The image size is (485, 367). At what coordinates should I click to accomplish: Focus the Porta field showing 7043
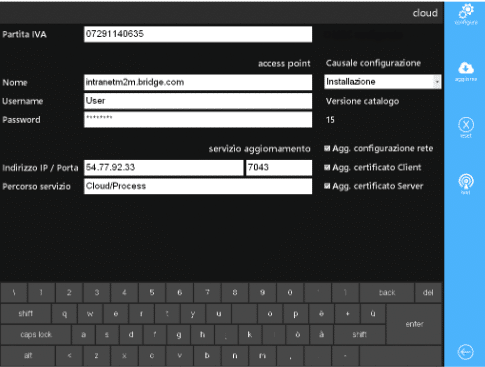point(279,167)
